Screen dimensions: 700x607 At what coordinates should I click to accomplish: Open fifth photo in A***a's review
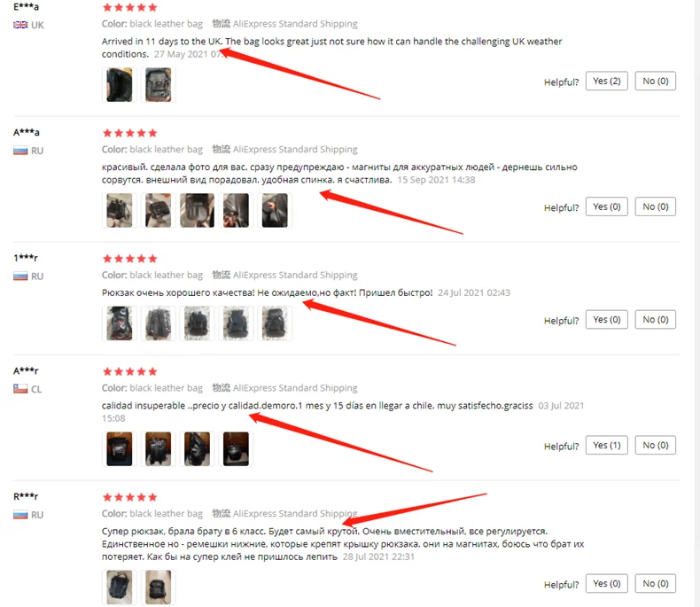275,210
